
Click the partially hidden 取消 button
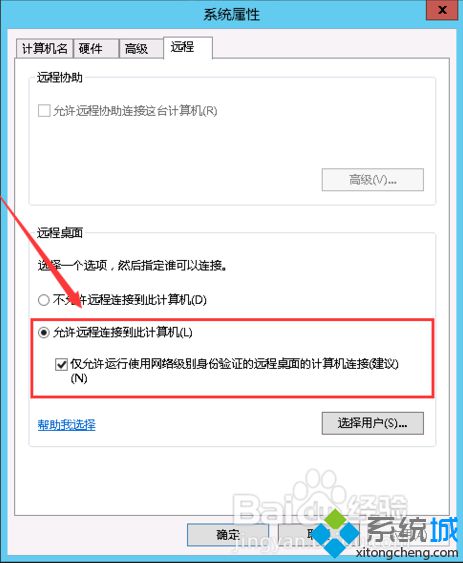(x=298, y=535)
